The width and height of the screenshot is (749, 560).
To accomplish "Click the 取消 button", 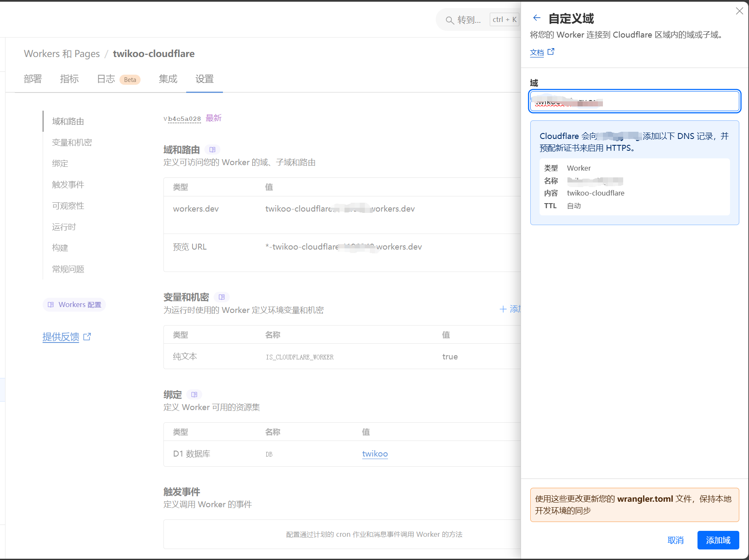I will coord(676,540).
